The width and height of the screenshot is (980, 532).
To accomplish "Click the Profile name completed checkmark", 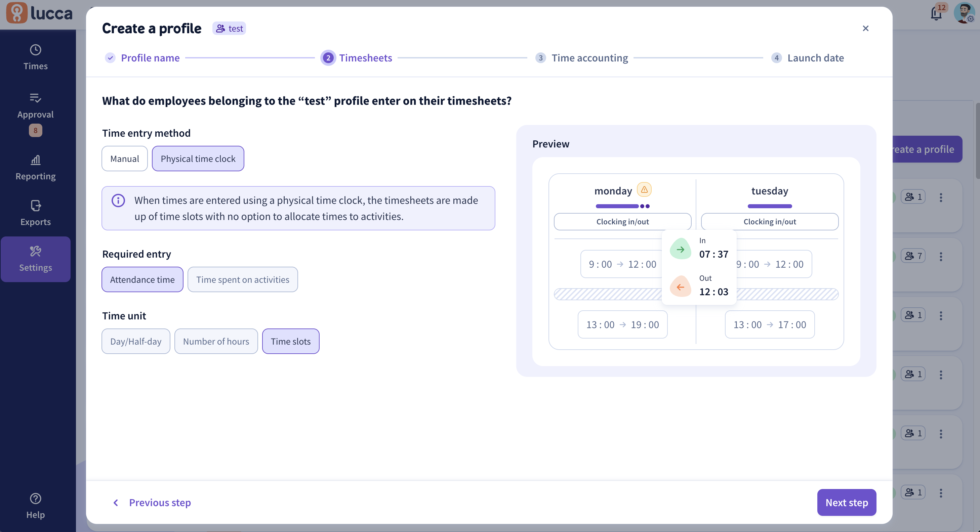I will pos(110,58).
